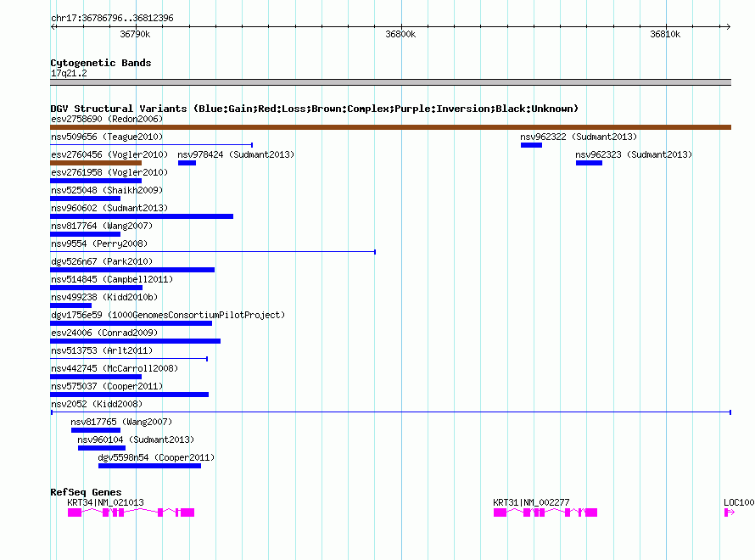Click dgv1756e59 (1000GenomesConsortiumPilotProject) label
Viewport: 755px width, 560px height.
[x=168, y=315]
